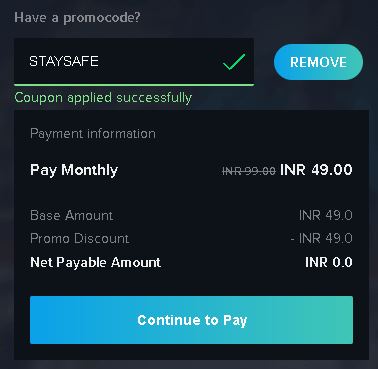Click the Pay Monthly plan label

(x=74, y=170)
